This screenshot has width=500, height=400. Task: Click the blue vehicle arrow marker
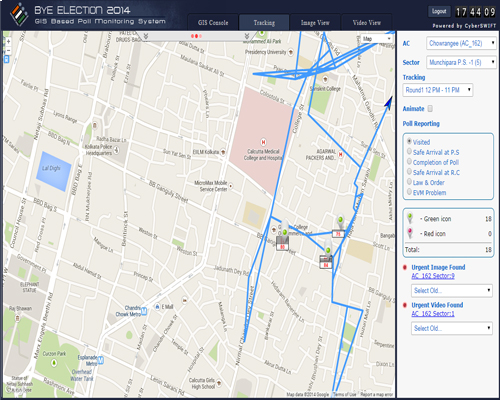[388, 103]
